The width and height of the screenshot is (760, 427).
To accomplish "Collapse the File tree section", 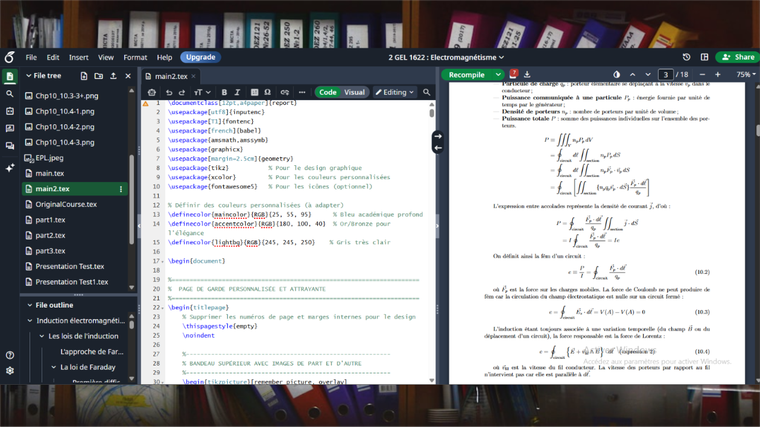I will 29,76.
